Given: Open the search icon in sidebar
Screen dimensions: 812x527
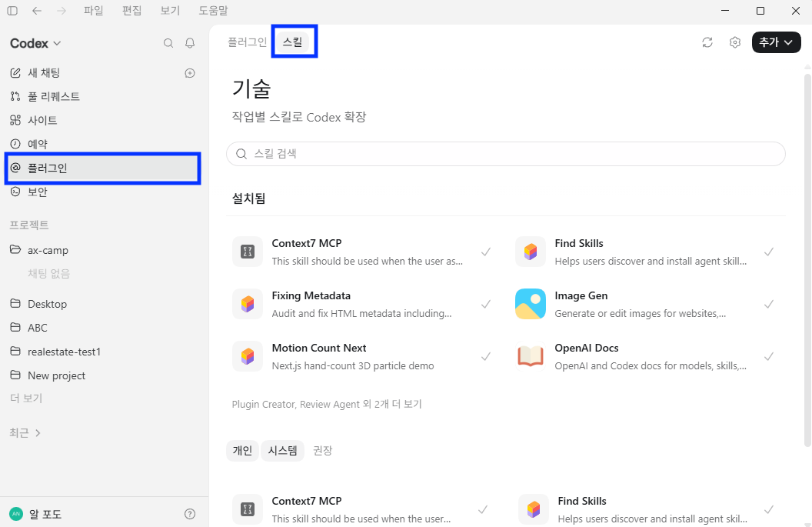Looking at the screenshot, I should pos(168,43).
